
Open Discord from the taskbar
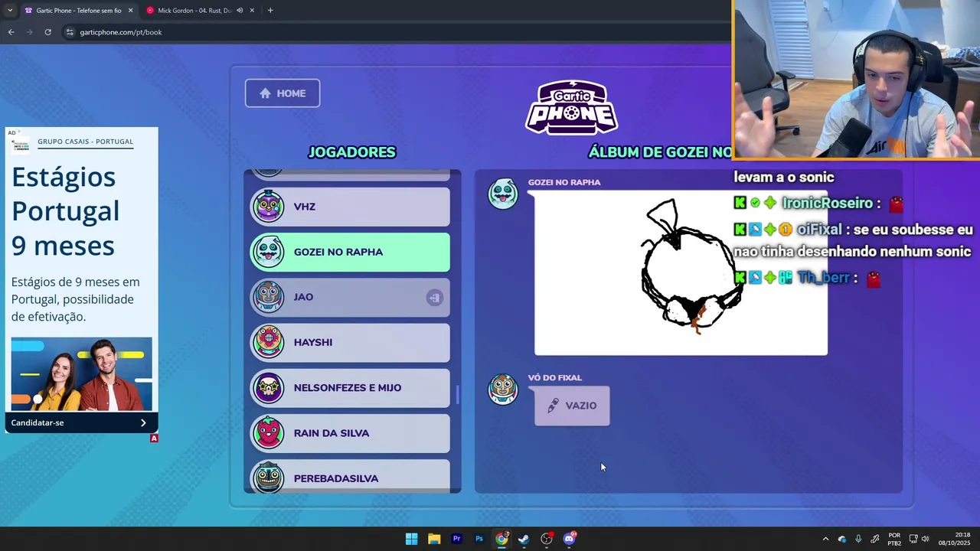tap(569, 539)
